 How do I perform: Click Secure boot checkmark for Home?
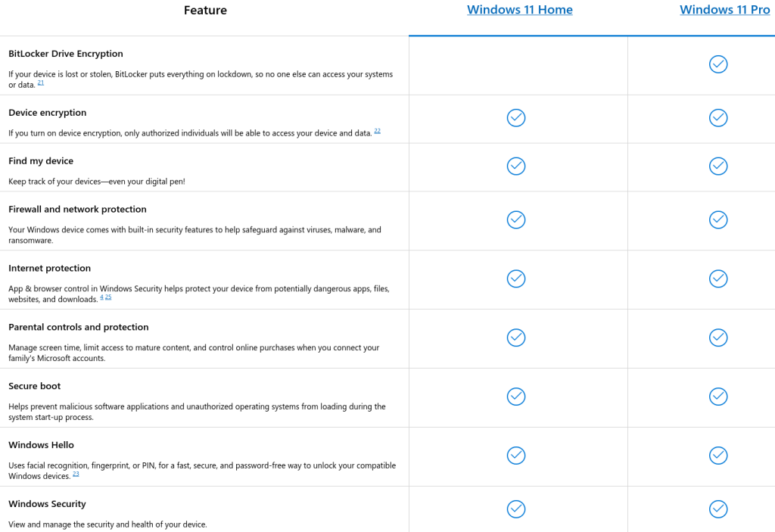point(516,396)
